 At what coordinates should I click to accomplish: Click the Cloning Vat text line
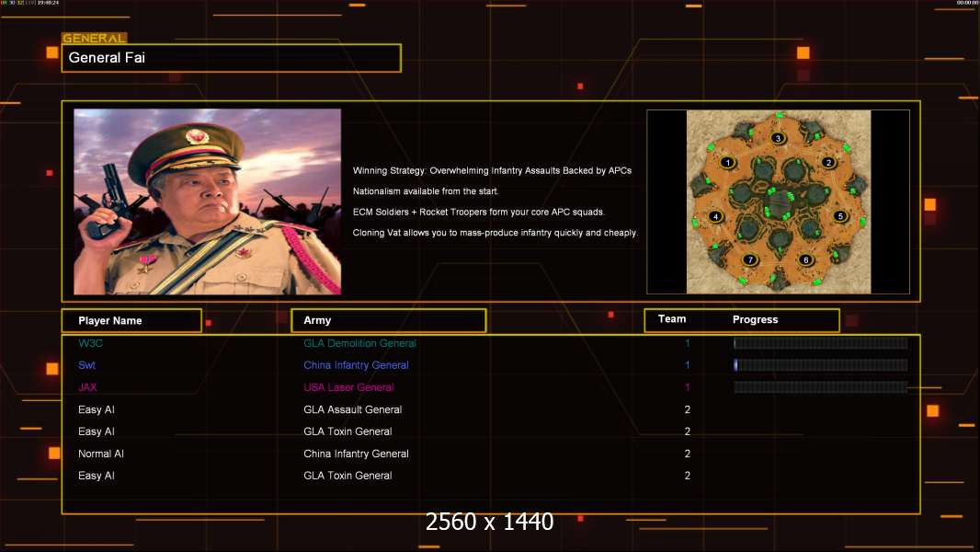[496, 233]
